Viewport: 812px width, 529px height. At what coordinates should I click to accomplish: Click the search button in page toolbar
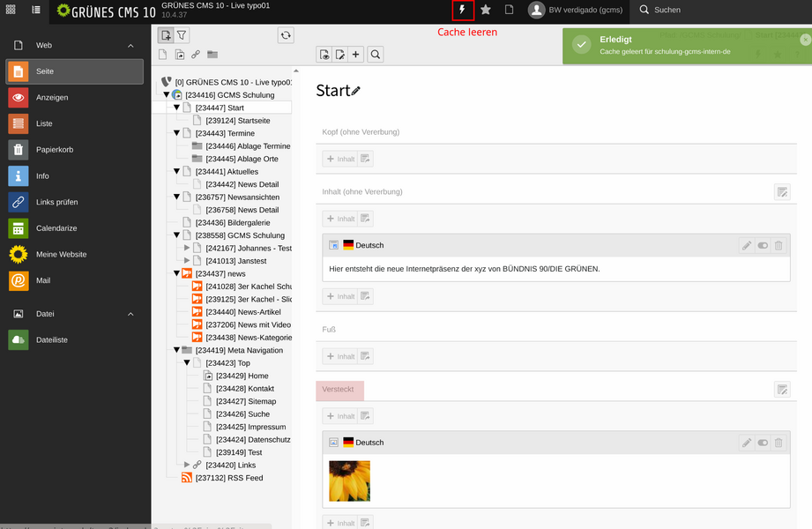(x=376, y=55)
